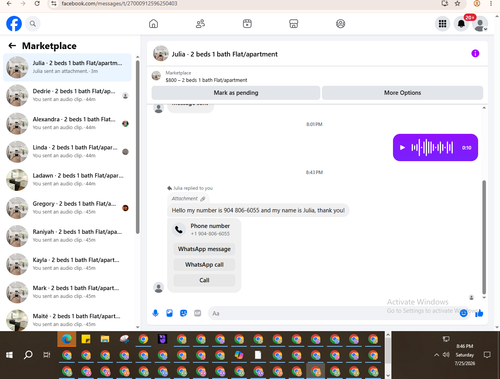The image size is (500, 379).
Task: Click the phone handset icon in card
Action: click(179, 230)
